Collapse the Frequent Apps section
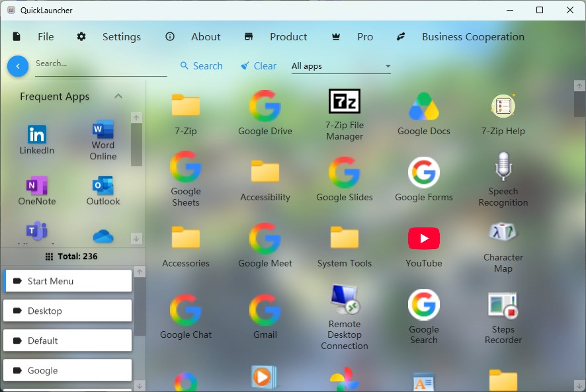Image resolution: width=586 pixels, height=392 pixels. [118, 97]
